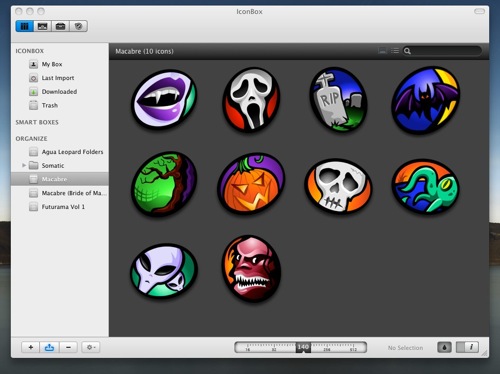Click the toolbar pill button at top right
Screen dimensions: 500x374
[479, 11]
